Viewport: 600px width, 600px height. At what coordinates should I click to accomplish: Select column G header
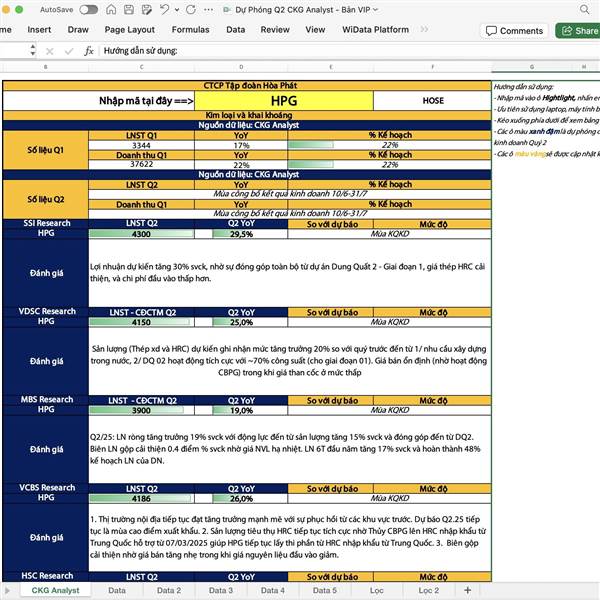(x=532, y=67)
